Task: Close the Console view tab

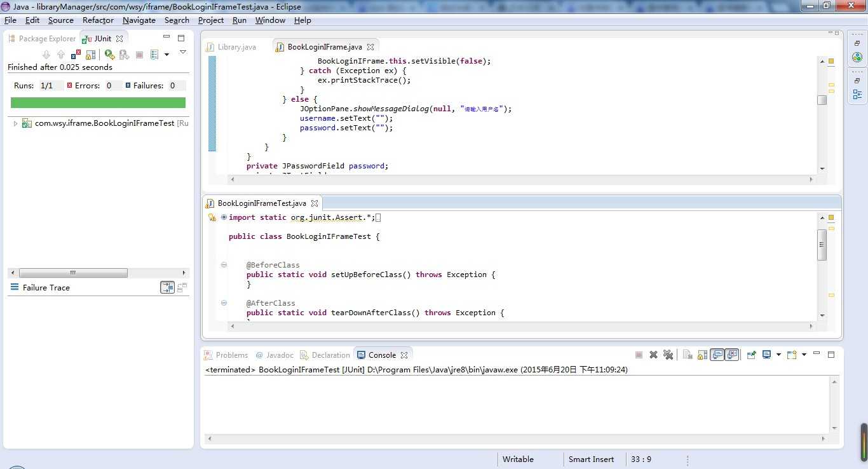Action: point(404,355)
